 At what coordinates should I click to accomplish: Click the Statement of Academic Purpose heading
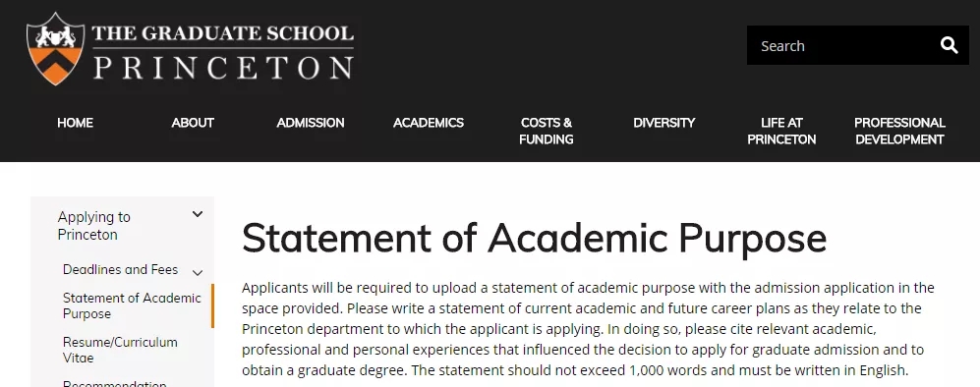(x=535, y=239)
